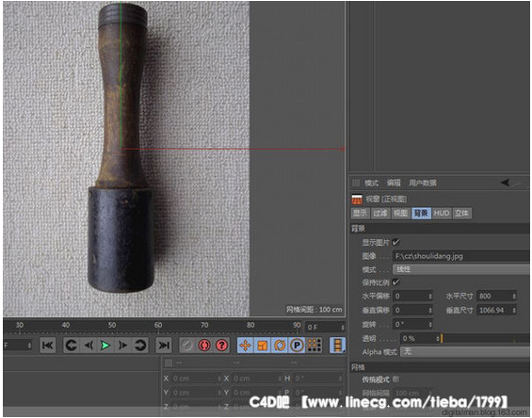Click the 透明 transparency slider
The image size is (532, 418).
485,339
